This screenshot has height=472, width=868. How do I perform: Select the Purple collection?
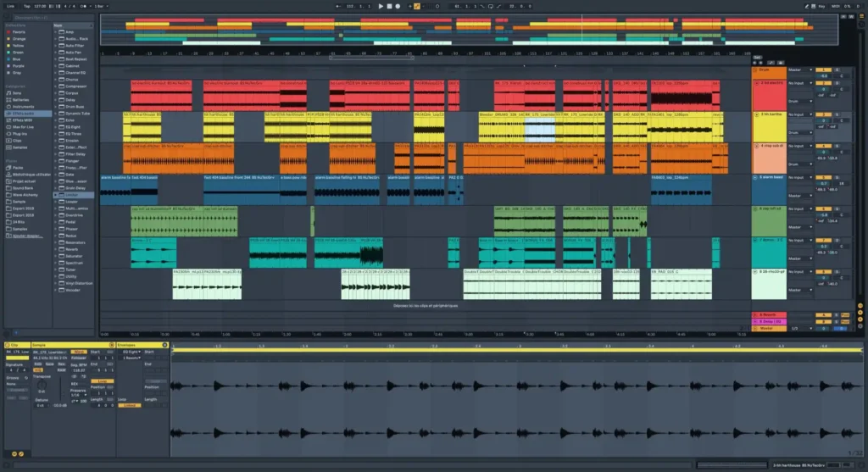click(19, 66)
